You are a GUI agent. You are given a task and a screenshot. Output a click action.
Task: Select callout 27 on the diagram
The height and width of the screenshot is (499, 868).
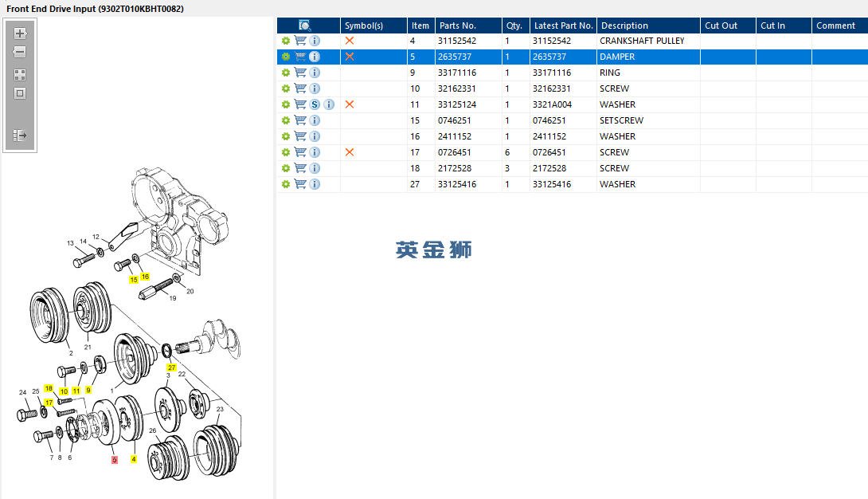(x=171, y=367)
